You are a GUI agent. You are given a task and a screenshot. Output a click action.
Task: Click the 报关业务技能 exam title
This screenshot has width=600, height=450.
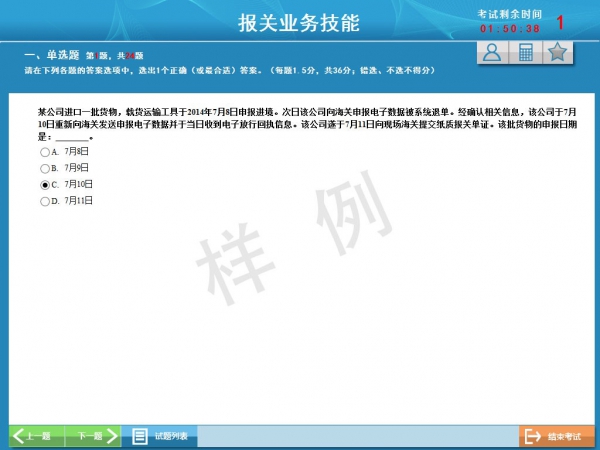pyautogui.click(x=299, y=22)
